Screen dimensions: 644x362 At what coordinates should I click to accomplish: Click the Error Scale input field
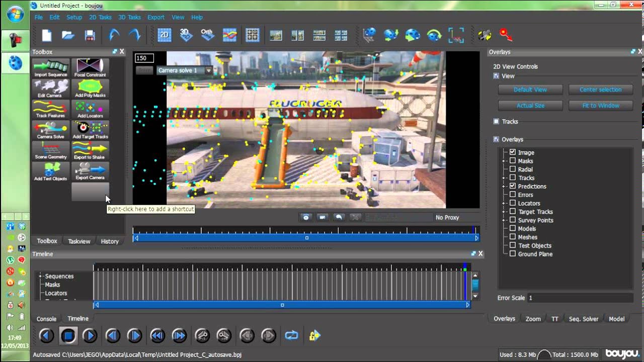(x=580, y=298)
